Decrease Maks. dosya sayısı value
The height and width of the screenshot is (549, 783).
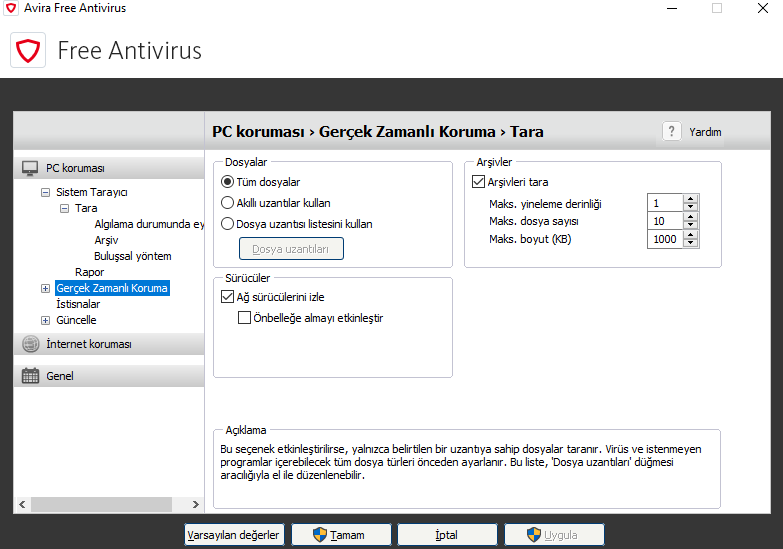691,225
